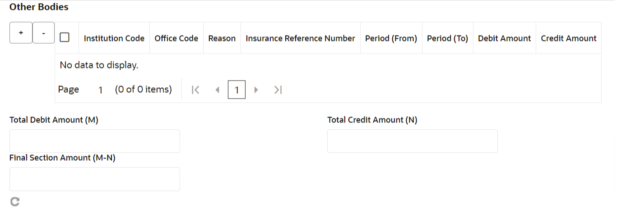Select Insurance Reference Number column header

pyautogui.click(x=301, y=38)
